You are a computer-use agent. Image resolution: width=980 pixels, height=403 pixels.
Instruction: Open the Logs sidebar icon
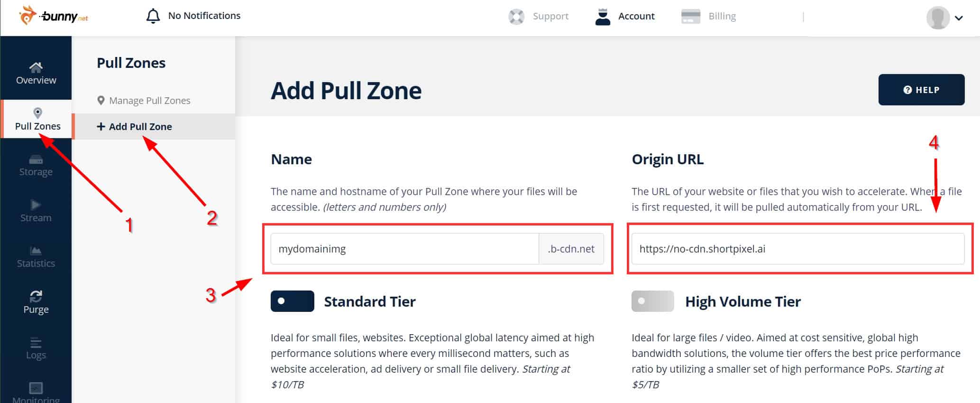click(36, 342)
